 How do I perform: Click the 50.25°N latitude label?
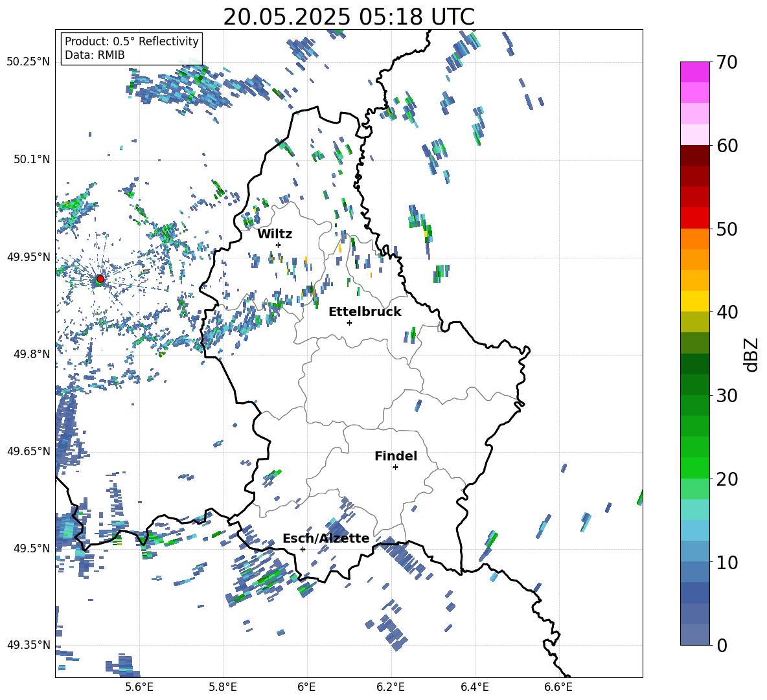pyautogui.click(x=29, y=62)
